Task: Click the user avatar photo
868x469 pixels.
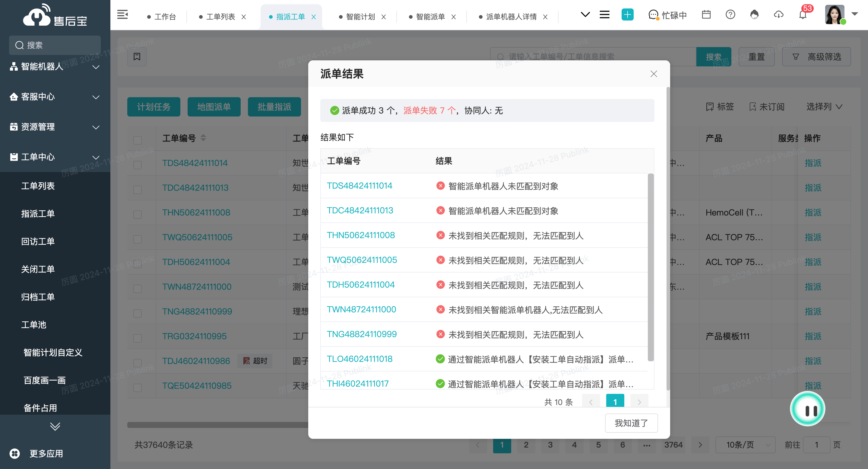Action: 835,14
